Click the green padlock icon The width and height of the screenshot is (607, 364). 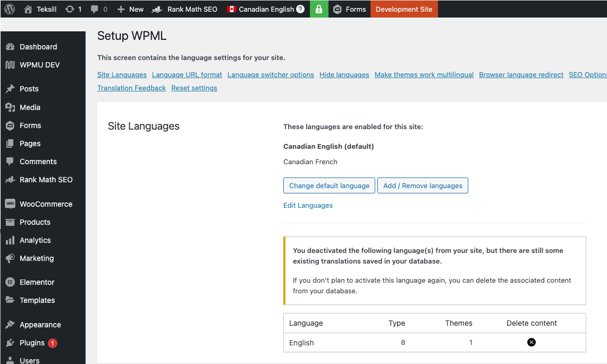tap(319, 9)
